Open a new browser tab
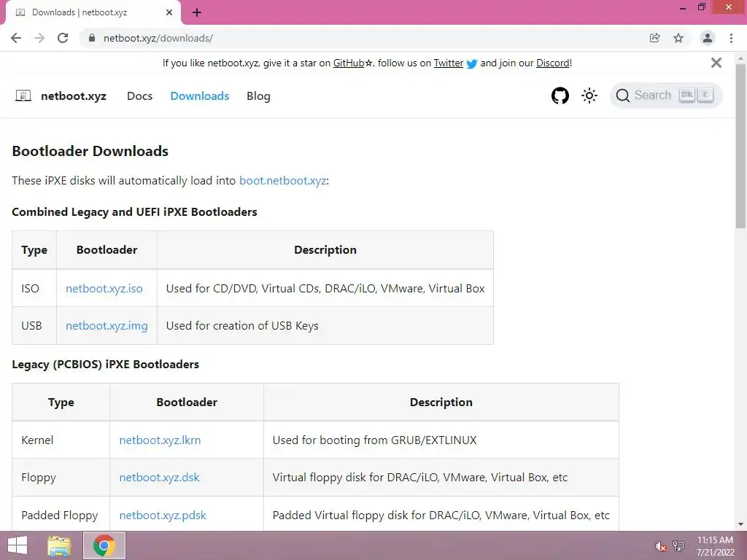Screen dimensions: 747x560 coord(197,12)
